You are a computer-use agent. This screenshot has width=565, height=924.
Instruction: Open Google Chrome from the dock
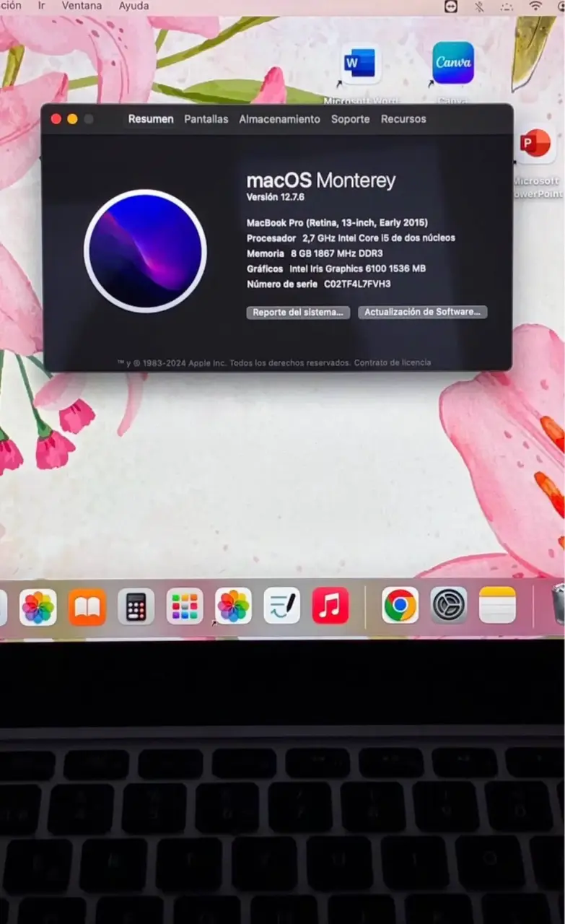[400, 605]
